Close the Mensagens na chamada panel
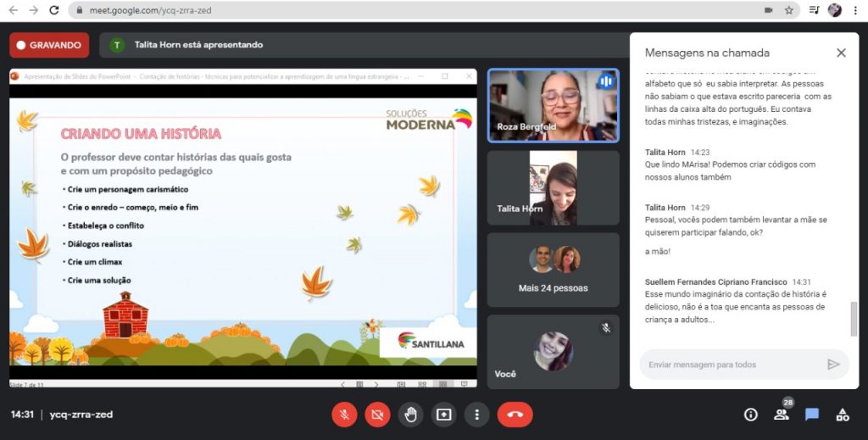 (x=841, y=53)
